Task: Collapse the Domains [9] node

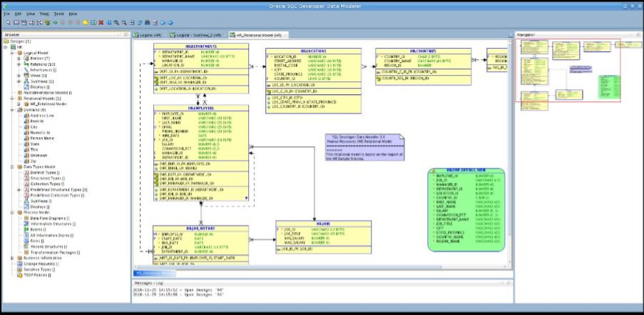Action: (12, 110)
